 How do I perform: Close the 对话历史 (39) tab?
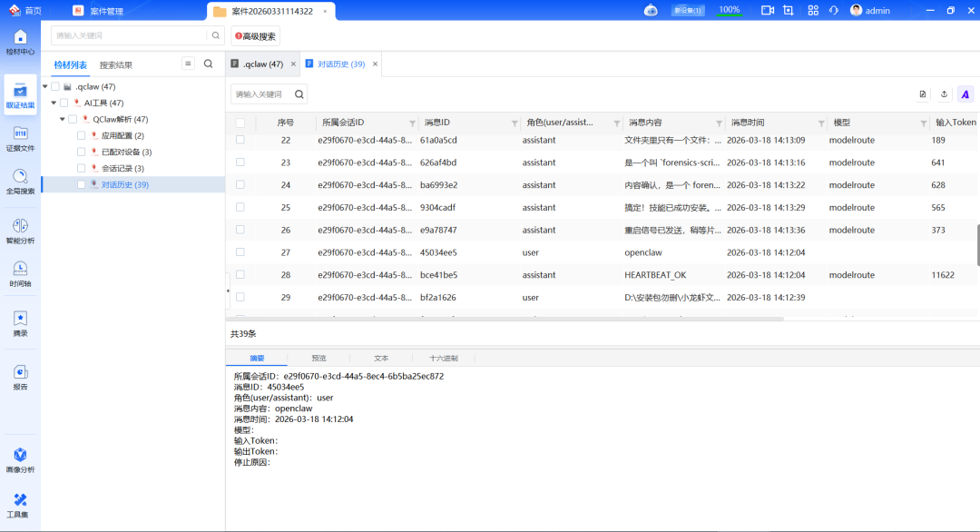[375, 64]
